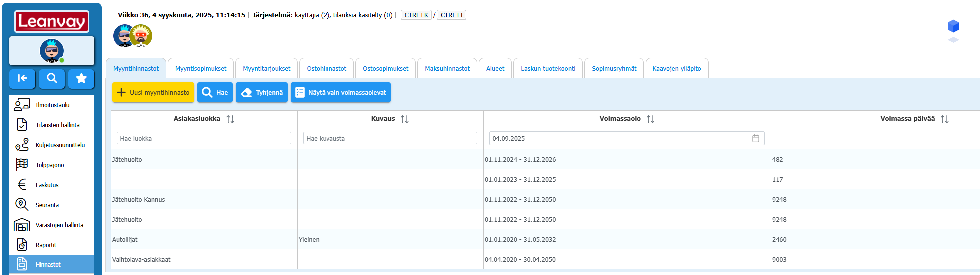Open the calendar icon in Voimassaolo filter
The image size is (980, 275).
tap(755, 139)
